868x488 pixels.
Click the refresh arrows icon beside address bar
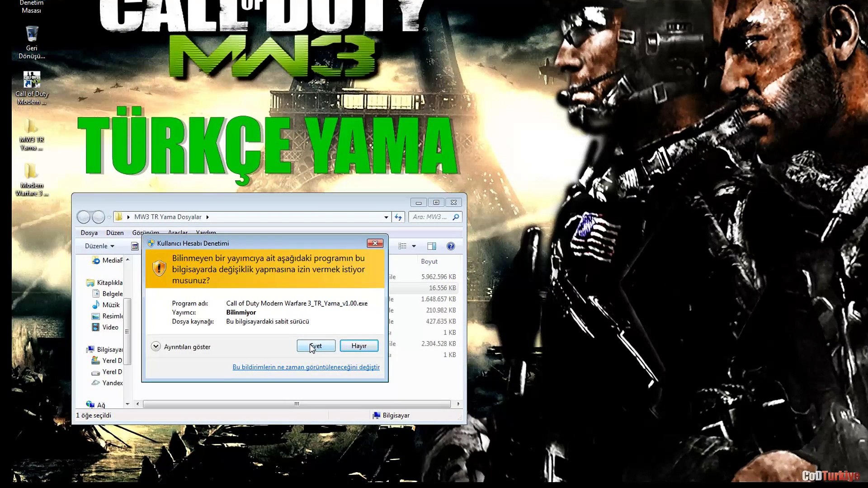398,217
